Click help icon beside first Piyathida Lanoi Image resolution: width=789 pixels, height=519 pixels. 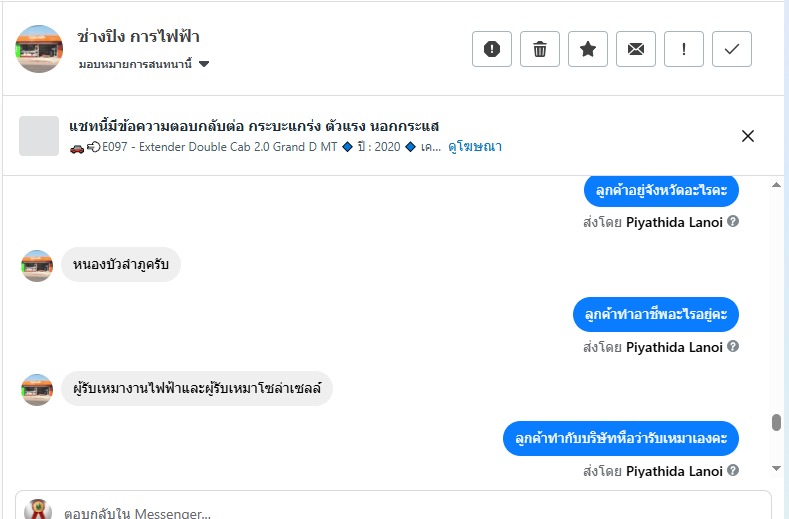(x=733, y=221)
